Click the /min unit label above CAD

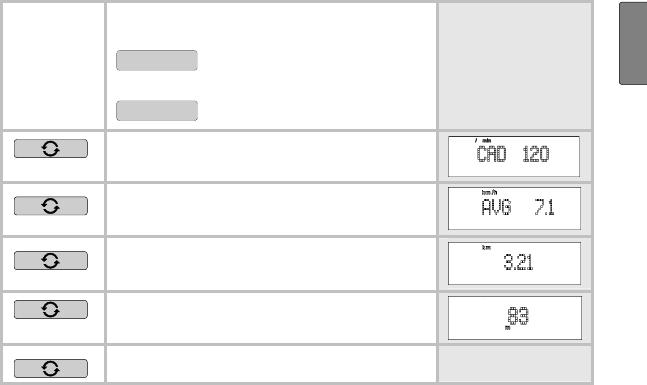(x=483, y=141)
